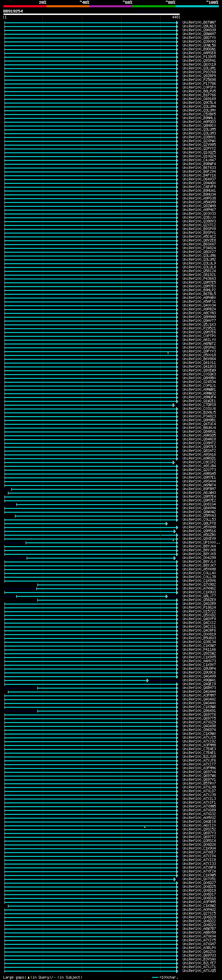
Task: Select hit UniRef100_Q4CRF6
Action: [x=199, y=630]
